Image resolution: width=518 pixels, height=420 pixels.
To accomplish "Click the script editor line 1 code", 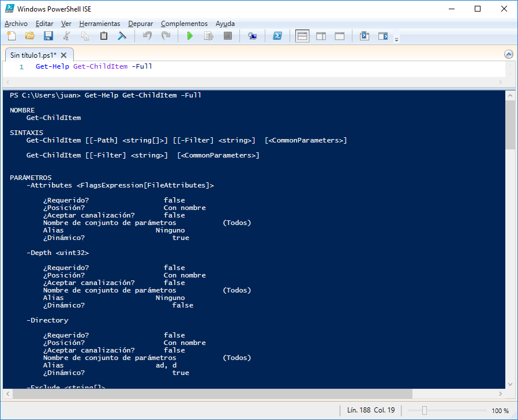I will pos(94,66).
